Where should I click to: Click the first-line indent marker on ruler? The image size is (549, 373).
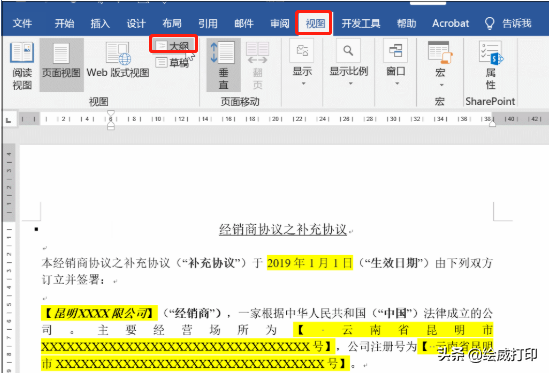[x=111, y=114]
